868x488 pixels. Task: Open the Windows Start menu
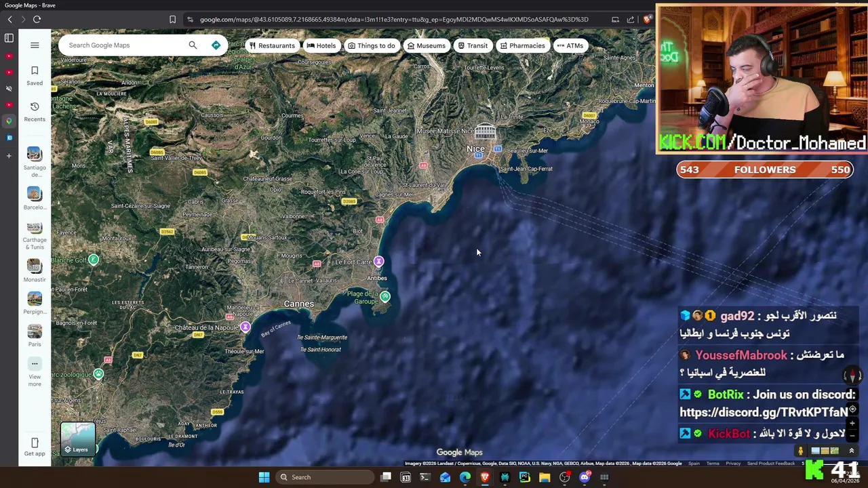click(264, 477)
